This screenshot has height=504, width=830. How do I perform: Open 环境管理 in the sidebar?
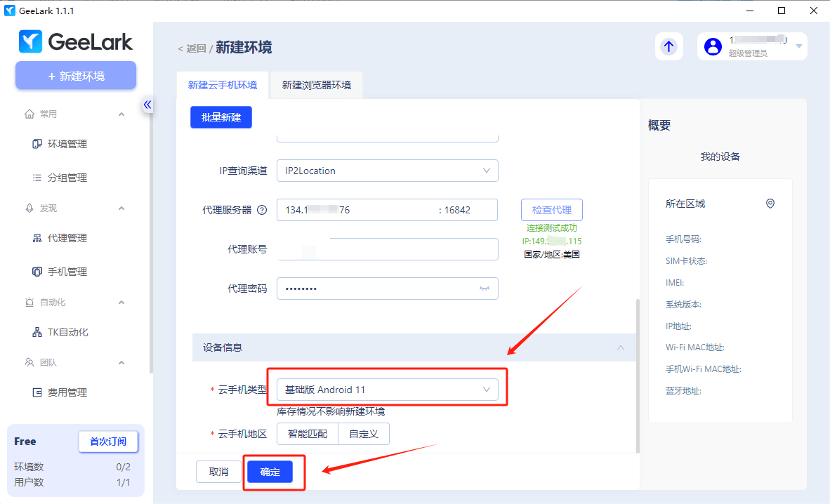67,144
